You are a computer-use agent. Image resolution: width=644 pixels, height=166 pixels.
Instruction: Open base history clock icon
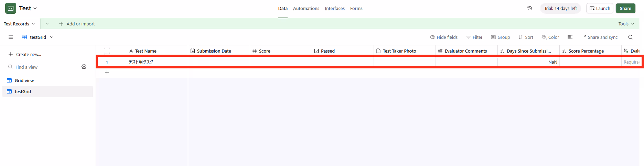(x=530, y=8)
